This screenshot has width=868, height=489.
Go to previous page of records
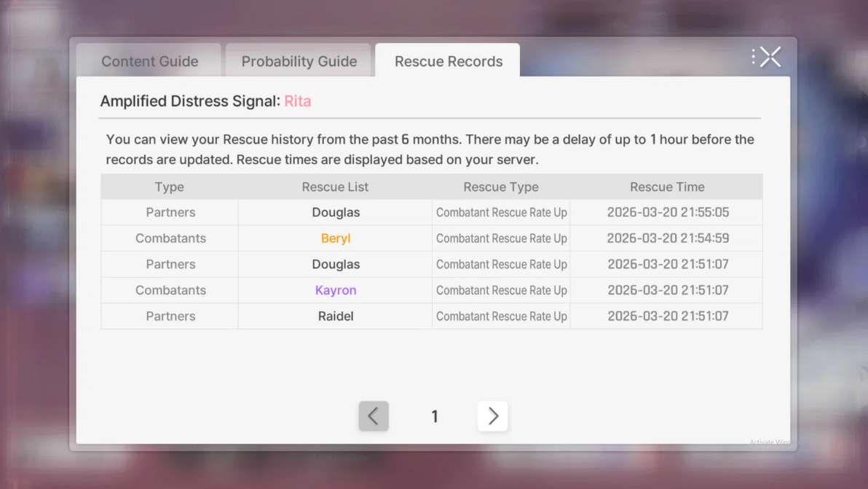[x=374, y=416]
